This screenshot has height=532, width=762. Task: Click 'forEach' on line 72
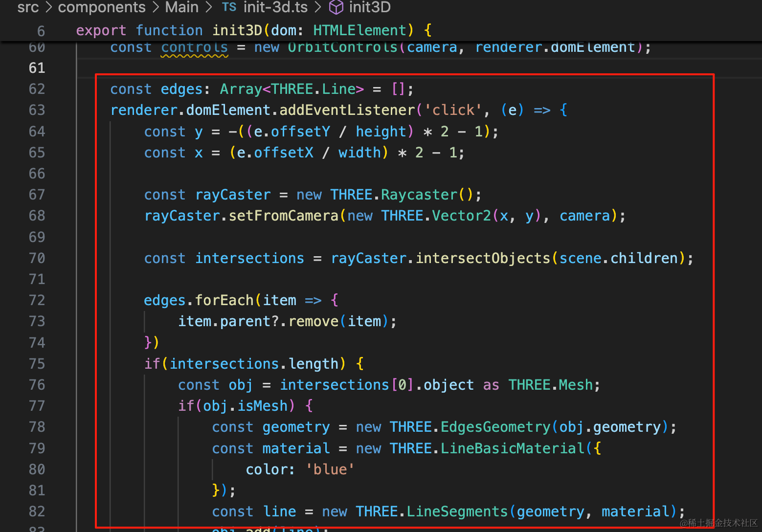(x=224, y=300)
